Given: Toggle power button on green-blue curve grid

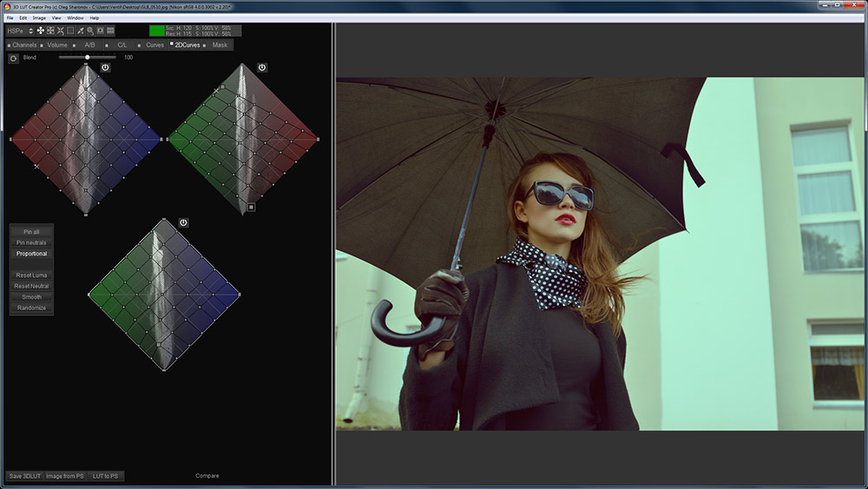Looking at the screenshot, I should [x=183, y=223].
